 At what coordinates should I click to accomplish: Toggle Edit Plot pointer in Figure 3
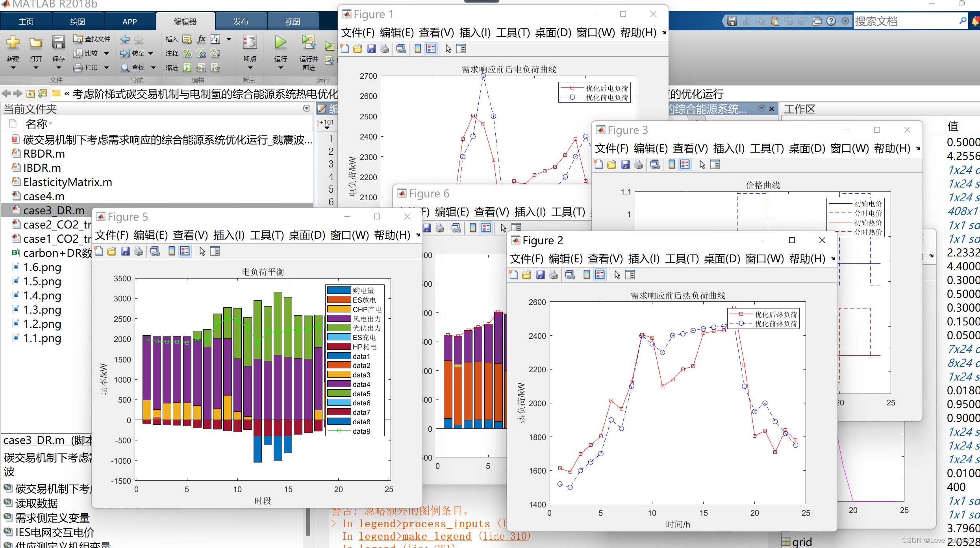[702, 164]
